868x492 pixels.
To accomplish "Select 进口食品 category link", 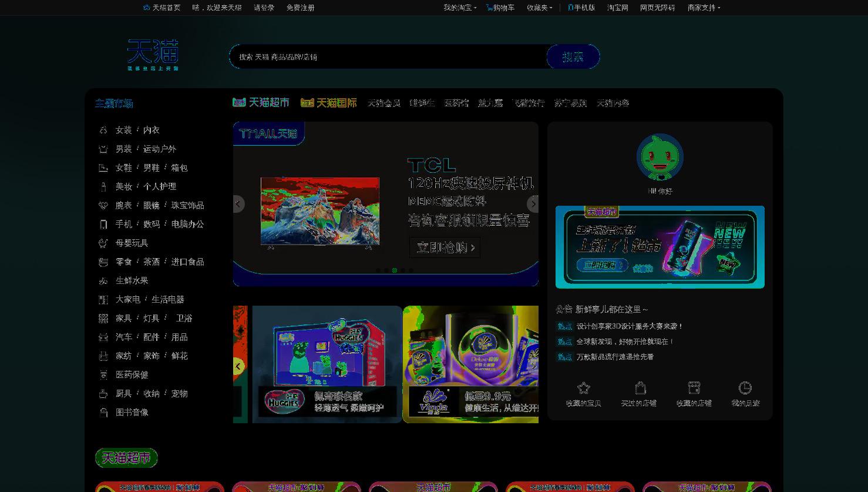I will [188, 262].
